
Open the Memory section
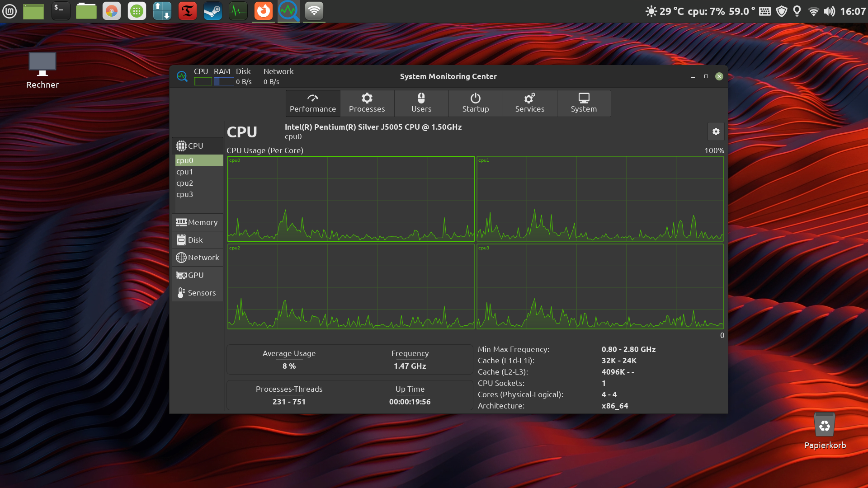198,222
